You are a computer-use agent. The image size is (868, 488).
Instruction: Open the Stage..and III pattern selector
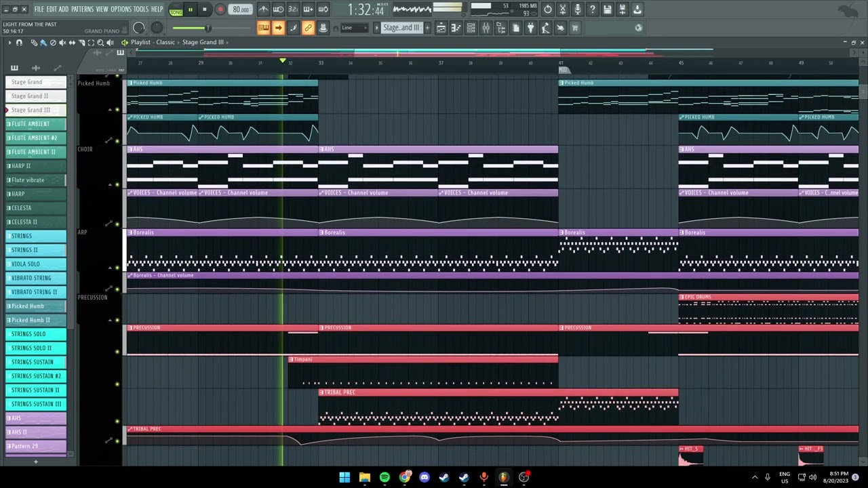401,28
